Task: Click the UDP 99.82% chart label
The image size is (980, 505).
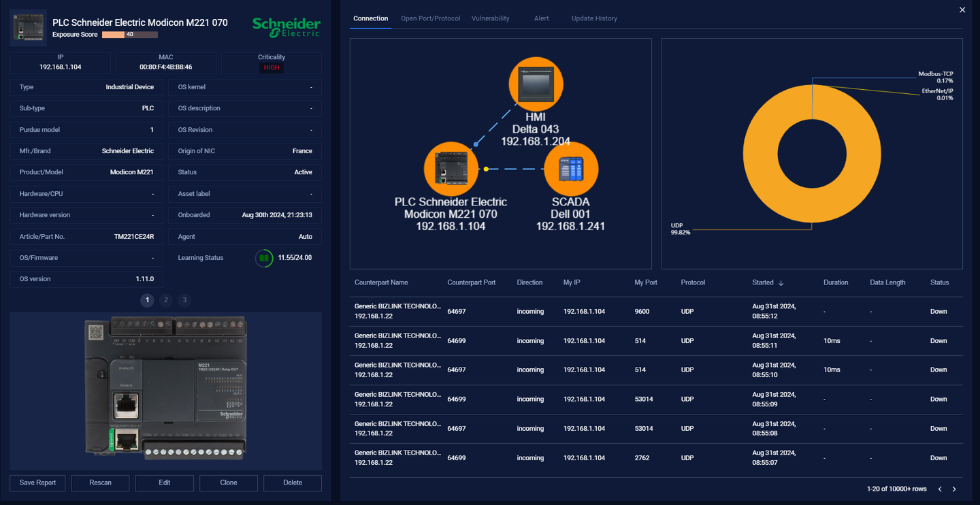Action: [681, 229]
